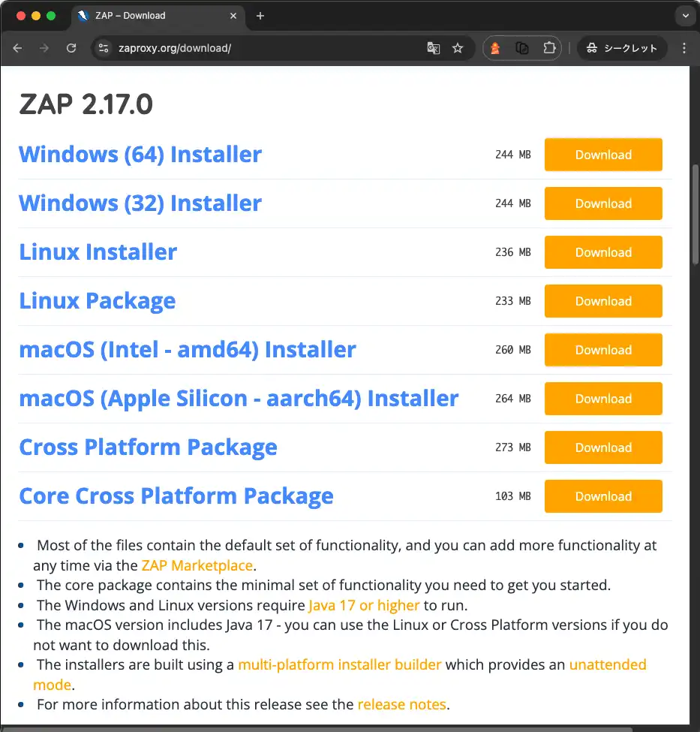
Task: Select the ZAP favicon on the browser tab
Action: (85, 15)
